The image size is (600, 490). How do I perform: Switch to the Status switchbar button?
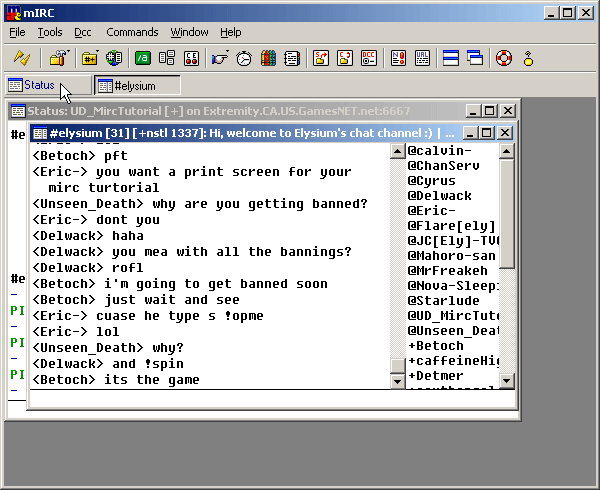pos(49,85)
